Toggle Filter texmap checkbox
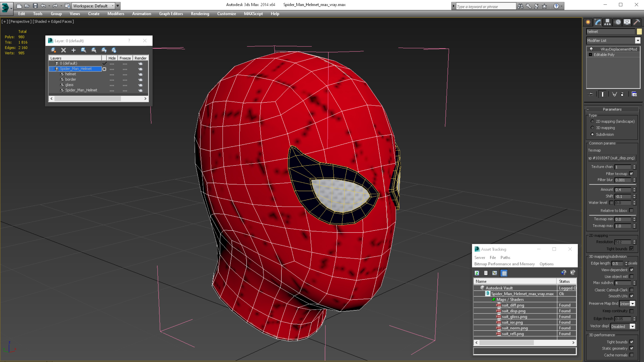 [x=631, y=174]
